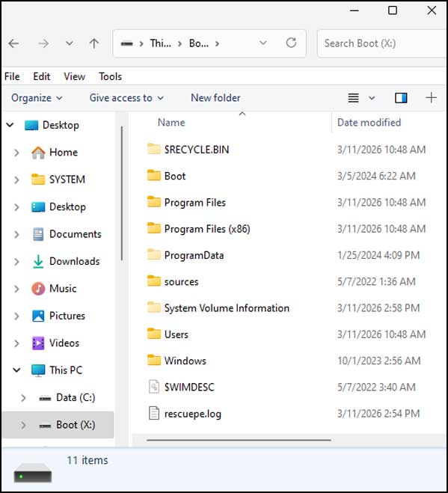The height and width of the screenshot is (493, 448).
Task: Go back with the left arrow
Action: point(13,43)
